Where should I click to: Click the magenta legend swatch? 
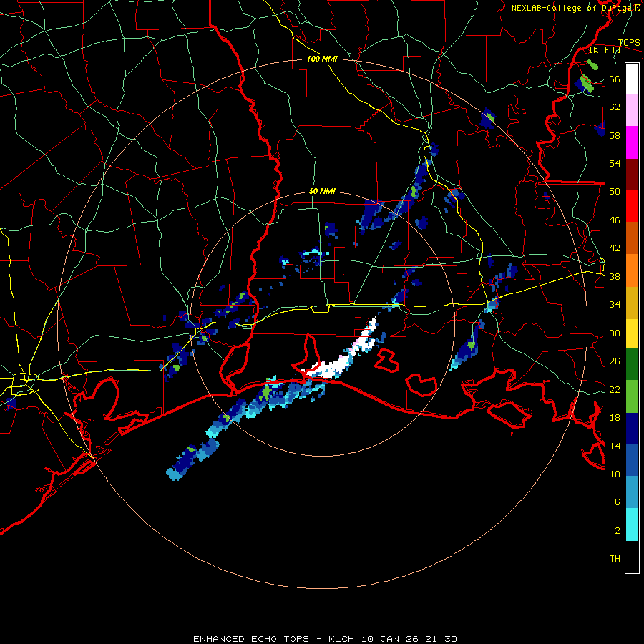click(x=632, y=142)
